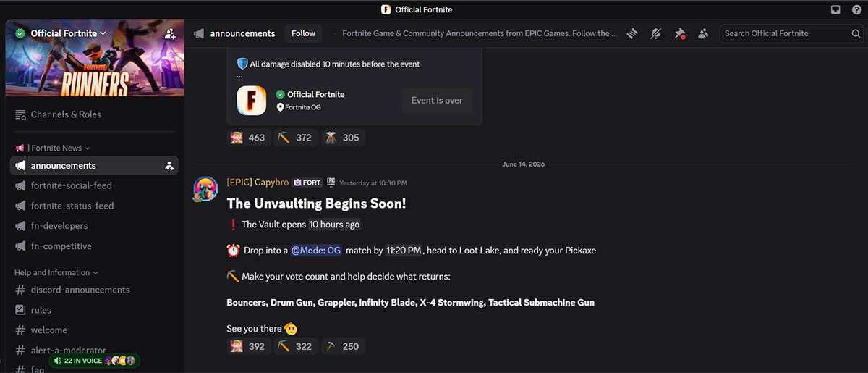Select the announcements channel
Screen dimensions: 868x373
(94, 166)
